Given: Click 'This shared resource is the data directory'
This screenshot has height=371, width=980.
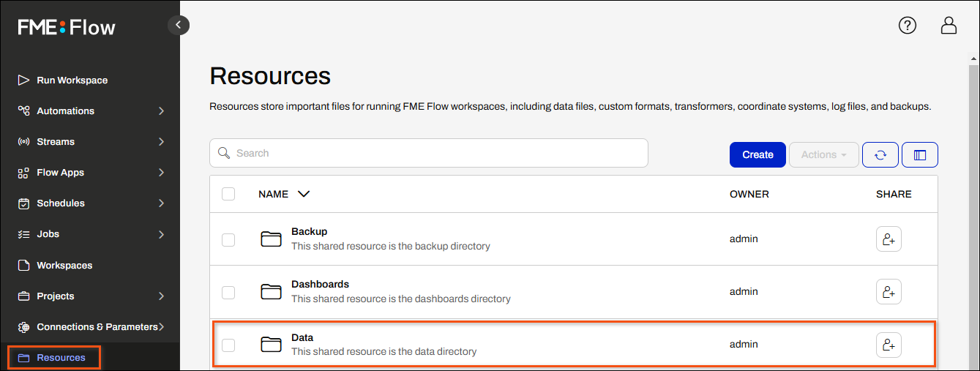Looking at the screenshot, I should 384,351.
